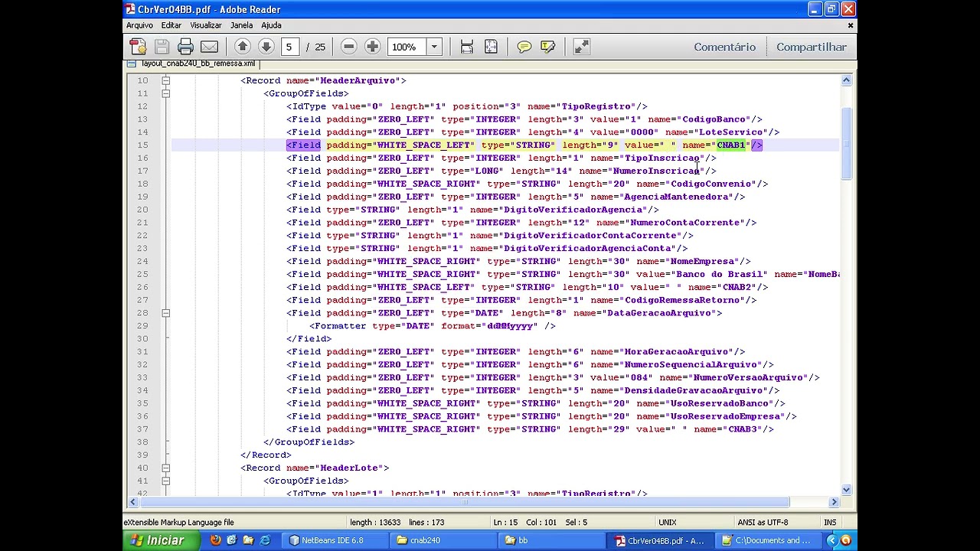Screen dimensions: 980x551
Task: Click the close document X in menu bar
Action: [x=850, y=25]
